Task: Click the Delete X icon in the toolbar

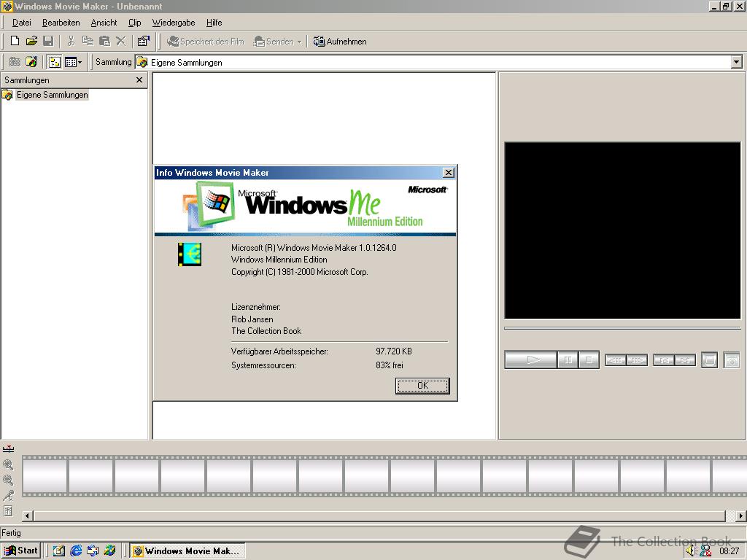Action: (x=121, y=41)
